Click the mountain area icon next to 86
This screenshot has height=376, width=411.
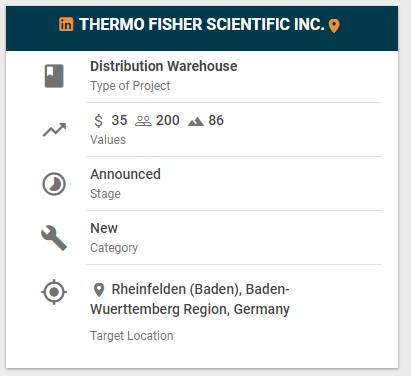pyautogui.click(x=196, y=121)
